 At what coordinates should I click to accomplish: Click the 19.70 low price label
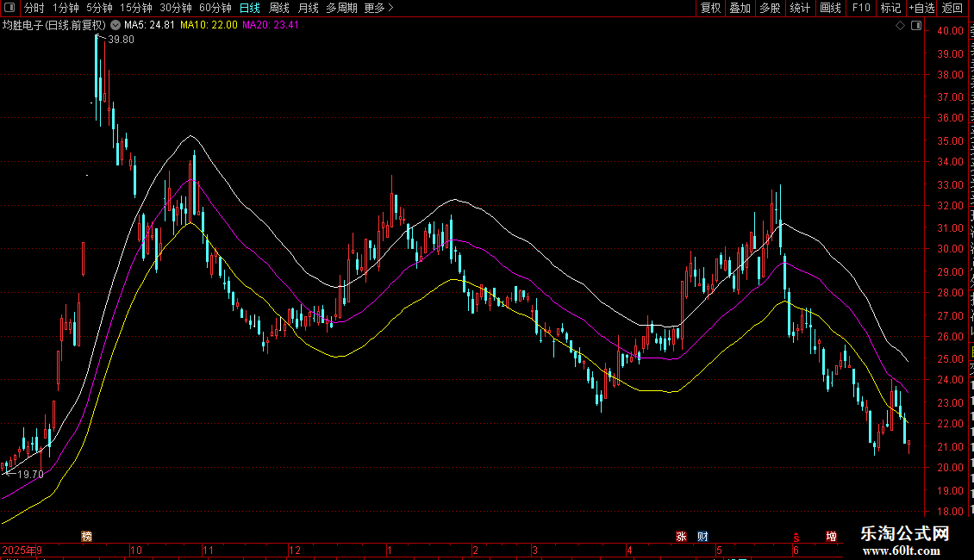30,475
